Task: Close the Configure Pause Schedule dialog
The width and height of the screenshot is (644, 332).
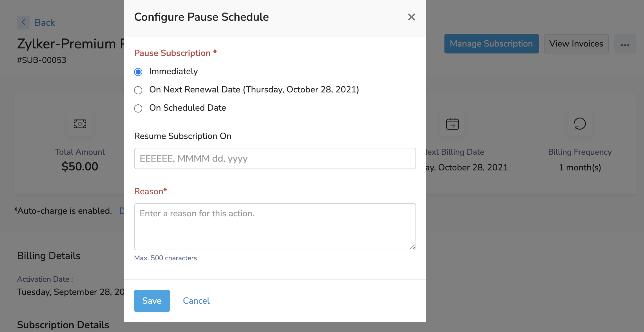Action: pos(411,17)
